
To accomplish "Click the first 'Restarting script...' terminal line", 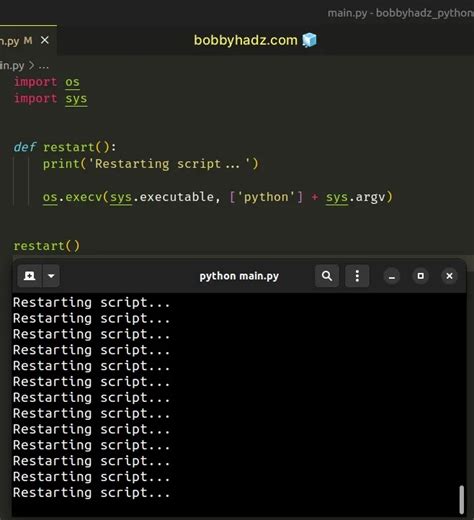I will (x=92, y=303).
